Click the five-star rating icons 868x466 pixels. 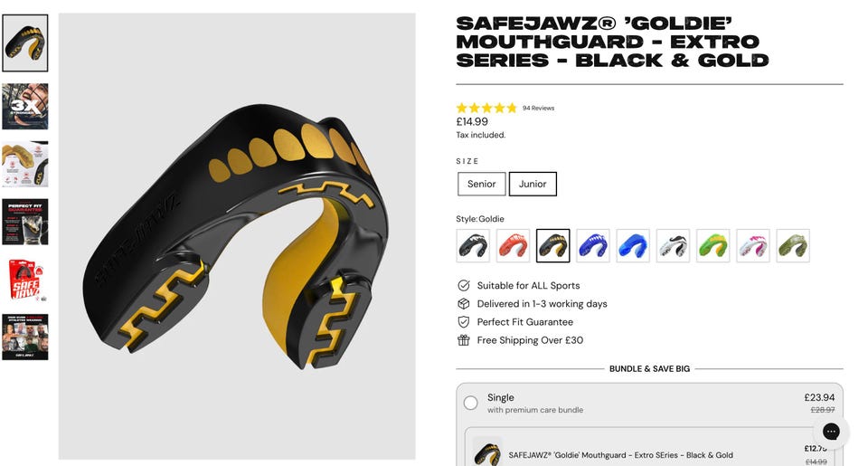[486, 108]
